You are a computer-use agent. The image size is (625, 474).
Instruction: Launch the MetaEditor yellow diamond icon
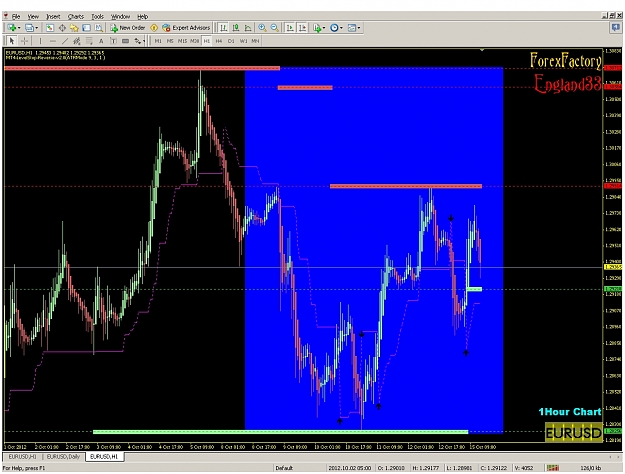(154, 28)
